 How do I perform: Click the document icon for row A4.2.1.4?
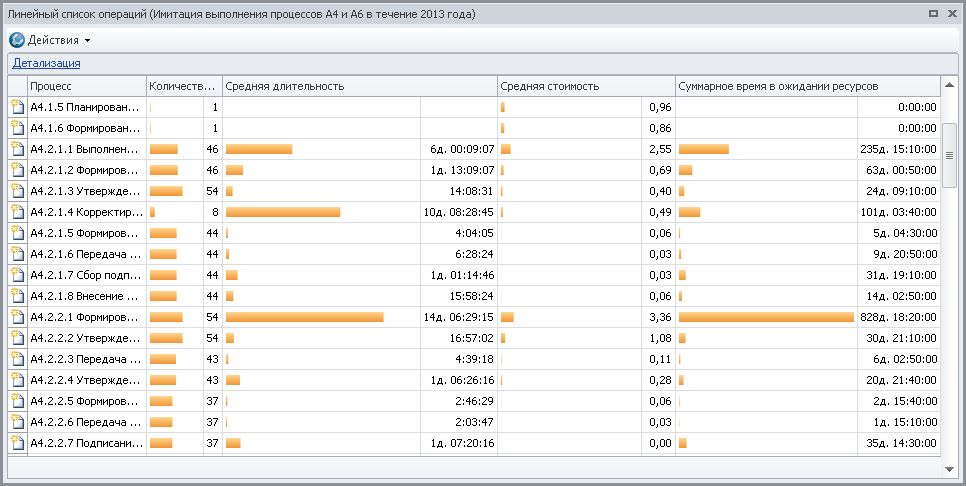coord(16,212)
